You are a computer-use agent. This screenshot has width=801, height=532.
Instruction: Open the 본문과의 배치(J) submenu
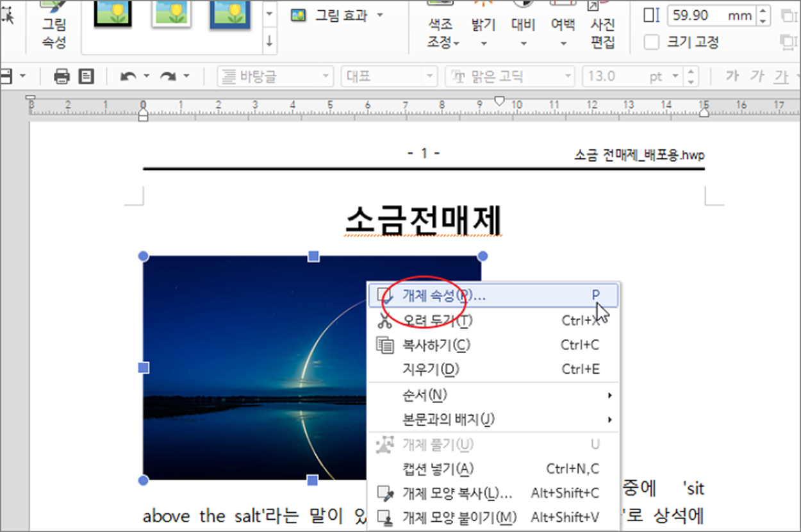tap(493, 419)
